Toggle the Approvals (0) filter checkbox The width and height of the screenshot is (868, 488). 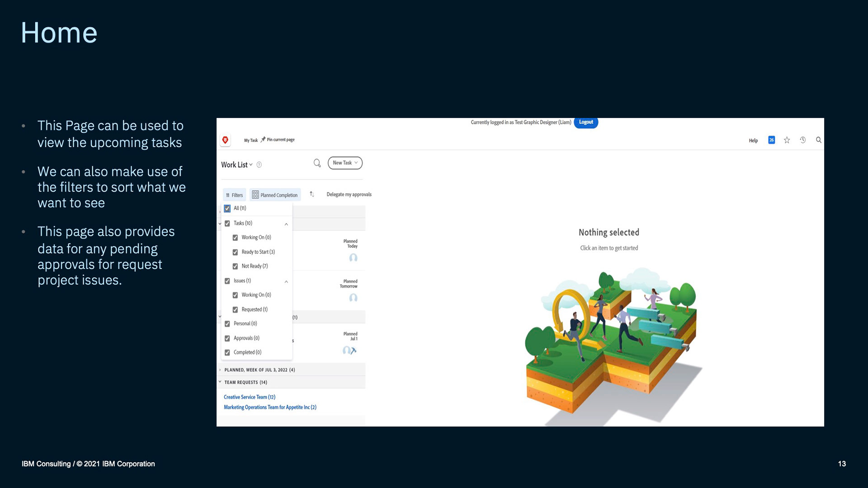click(x=227, y=338)
